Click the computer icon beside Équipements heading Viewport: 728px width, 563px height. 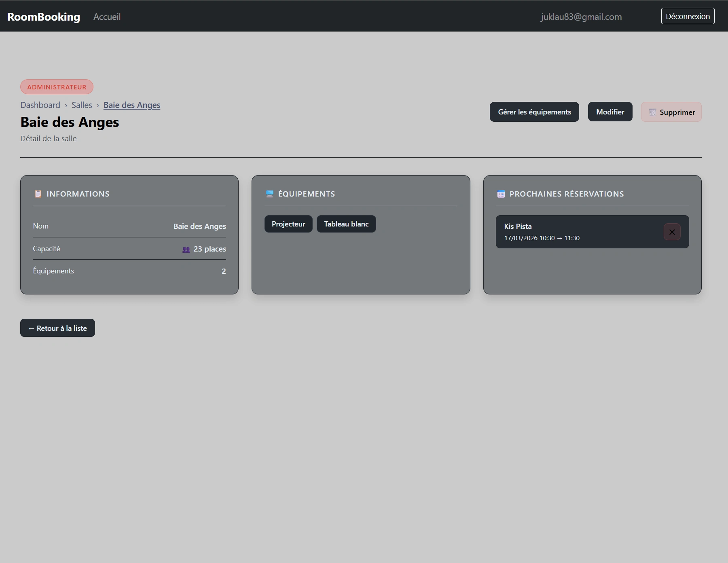[269, 194]
